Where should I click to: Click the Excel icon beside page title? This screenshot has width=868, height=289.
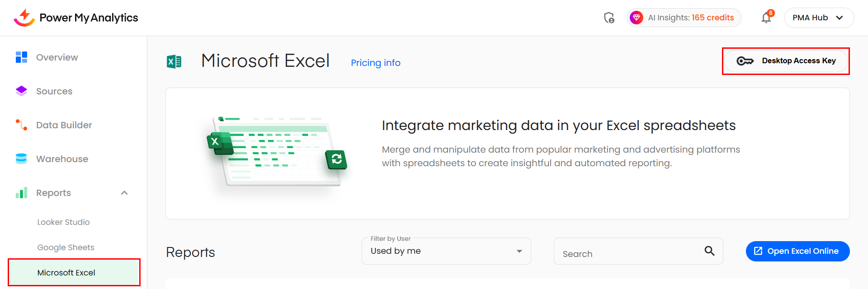tap(174, 61)
